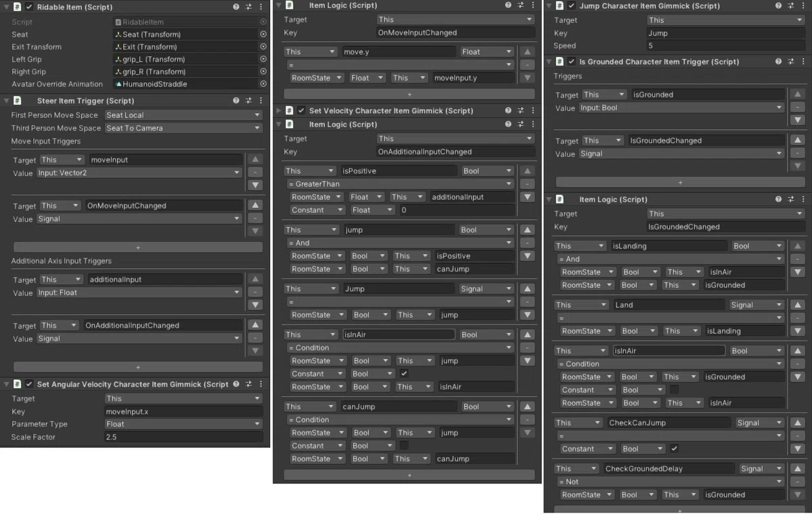Move additionalInput trigger down with arrow

pos(255,305)
